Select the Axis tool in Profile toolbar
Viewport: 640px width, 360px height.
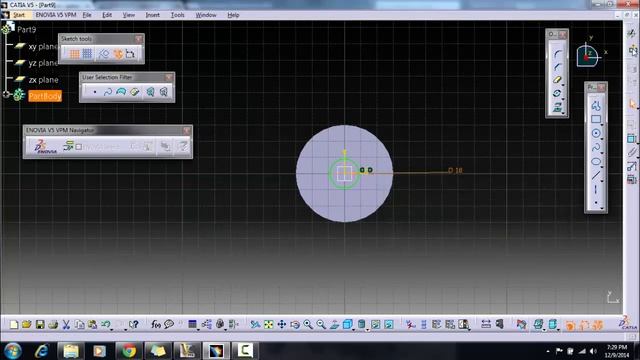[x=596, y=189]
